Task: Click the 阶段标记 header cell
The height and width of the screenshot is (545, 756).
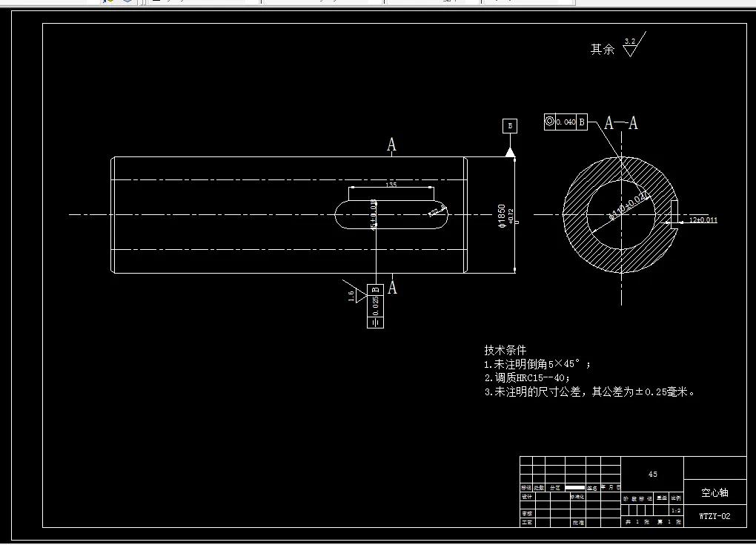Action: pos(637,498)
